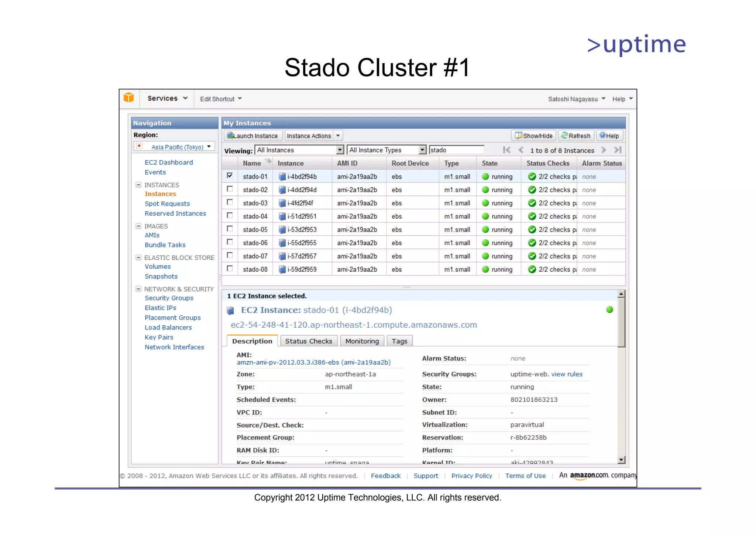Open Security Groups in navigation

pos(169,298)
